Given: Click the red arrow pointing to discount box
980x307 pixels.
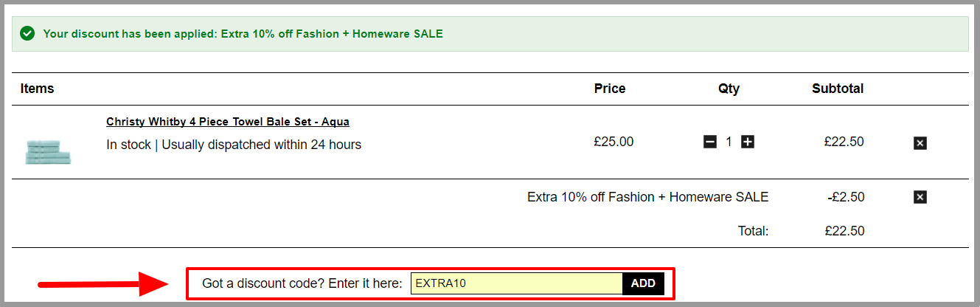Looking at the screenshot, I should click(103, 283).
